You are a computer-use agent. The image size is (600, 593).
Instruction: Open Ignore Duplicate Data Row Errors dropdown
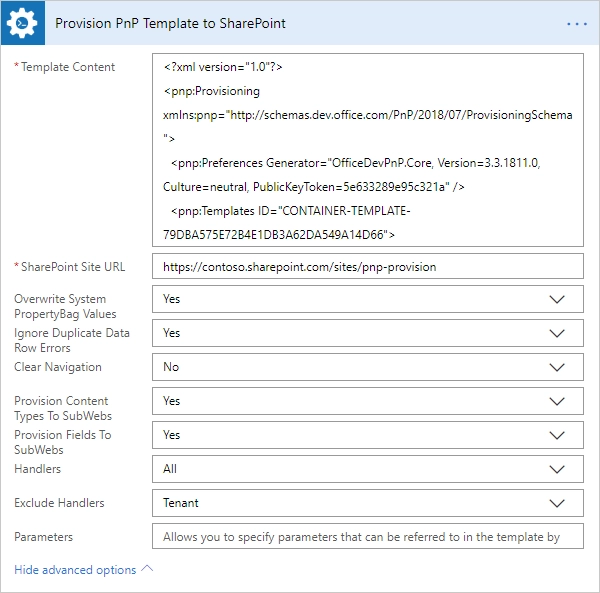pyautogui.click(x=368, y=333)
